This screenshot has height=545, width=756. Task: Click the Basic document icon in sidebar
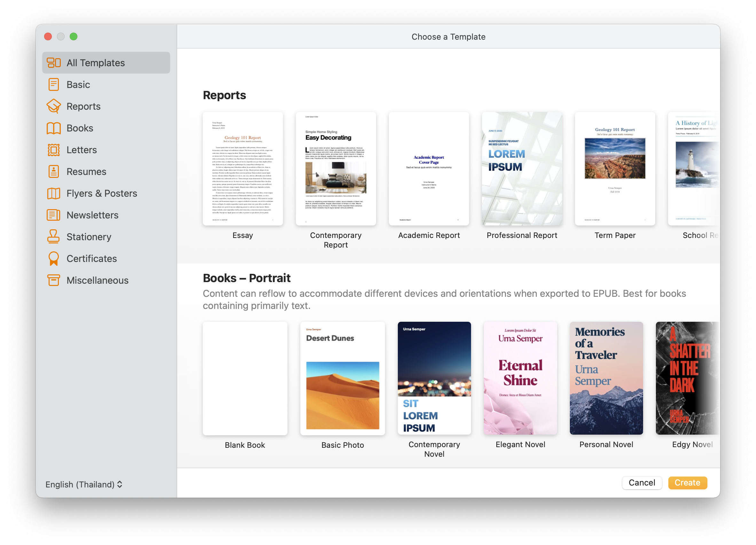point(53,84)
